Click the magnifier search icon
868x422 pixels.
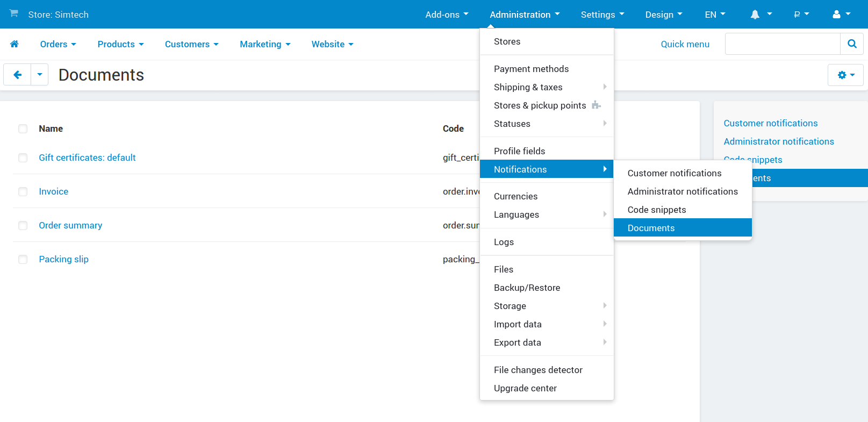(852, 44)
